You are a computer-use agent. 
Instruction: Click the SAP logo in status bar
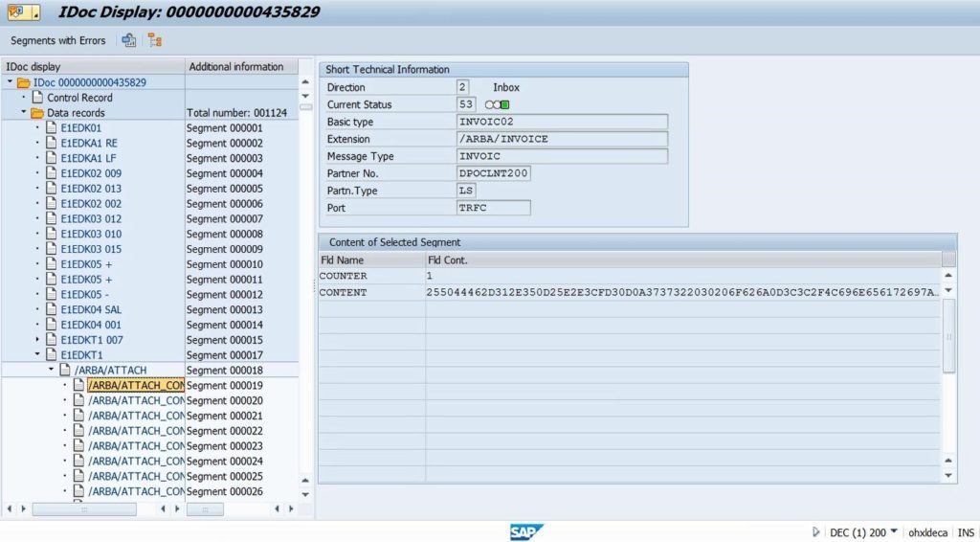point(526,532)
